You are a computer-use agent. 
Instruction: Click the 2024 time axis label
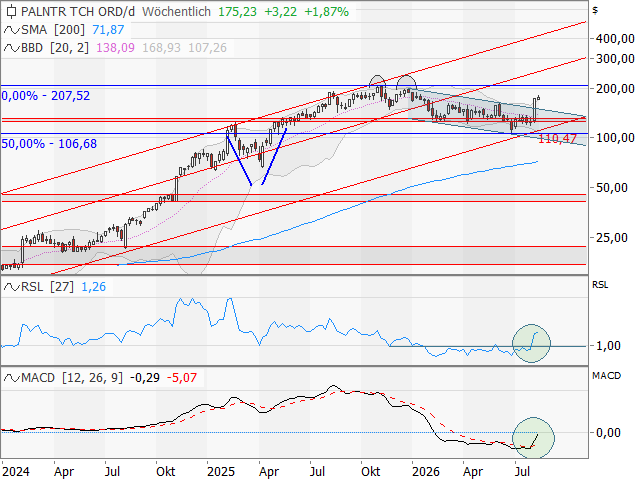click(16, 472)
